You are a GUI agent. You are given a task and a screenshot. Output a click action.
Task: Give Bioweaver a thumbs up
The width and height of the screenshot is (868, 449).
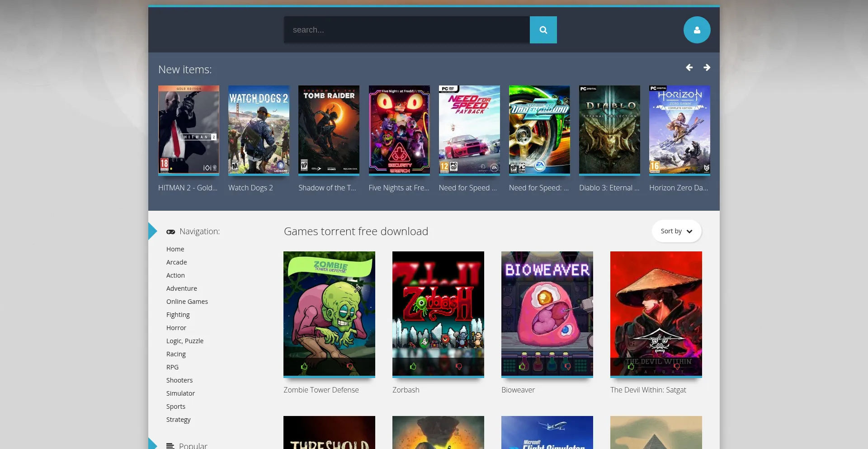click(x=523, y=367)
